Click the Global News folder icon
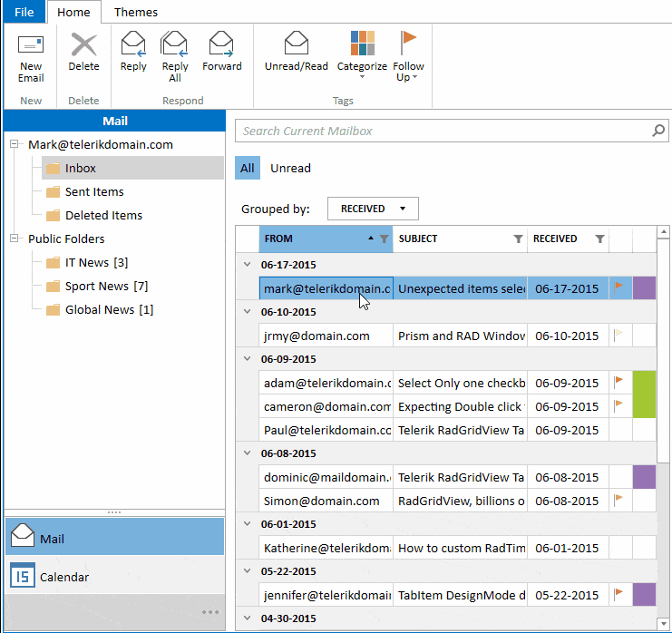Image resolution: width=672 pixels, height=633 pixels. coord(53,309)
